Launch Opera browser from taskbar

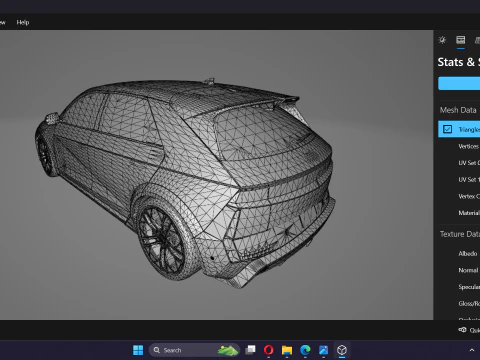269,350
